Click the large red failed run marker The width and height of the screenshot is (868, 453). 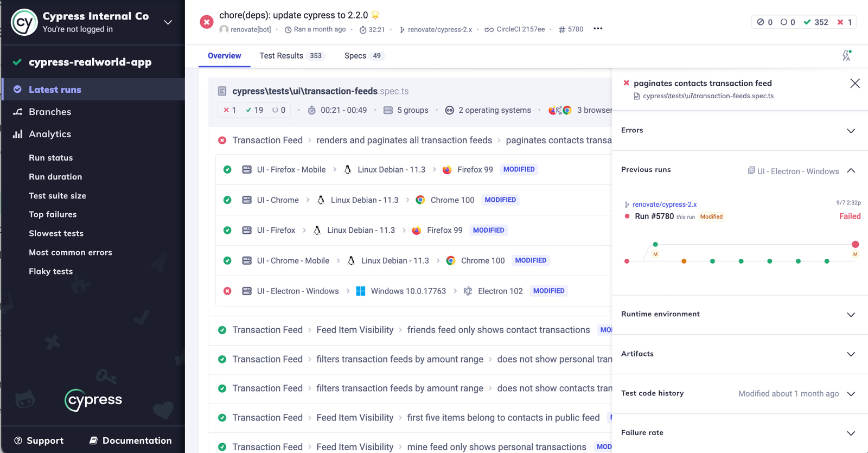pyautogui.click(x=855, y=245)
